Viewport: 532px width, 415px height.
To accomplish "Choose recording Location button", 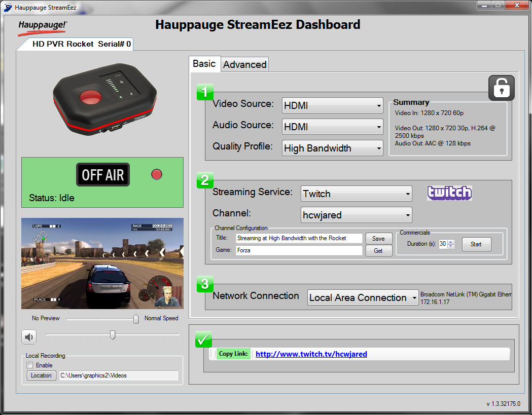I will pyautogui.click(x=41, y=375).
